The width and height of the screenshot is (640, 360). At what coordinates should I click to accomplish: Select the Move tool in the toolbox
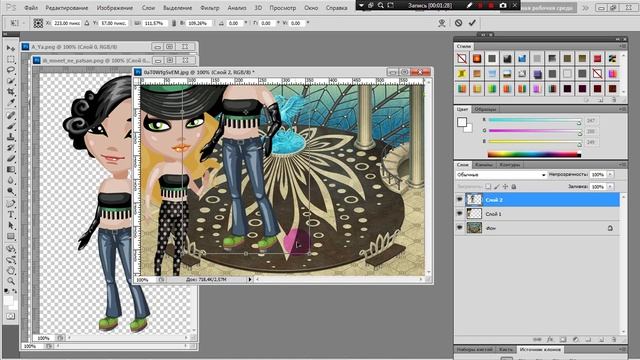pyautogui.click(x=11, y=48)
